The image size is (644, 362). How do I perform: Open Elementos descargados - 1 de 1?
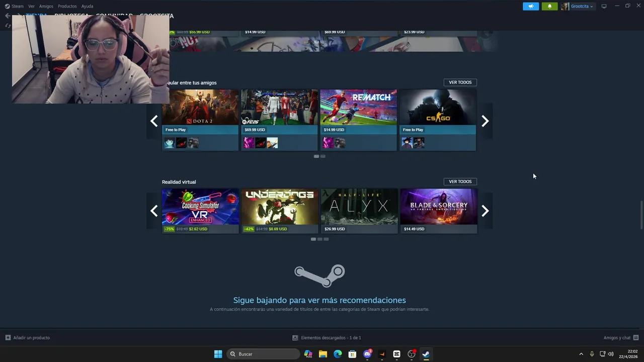[x=331, y=338]
